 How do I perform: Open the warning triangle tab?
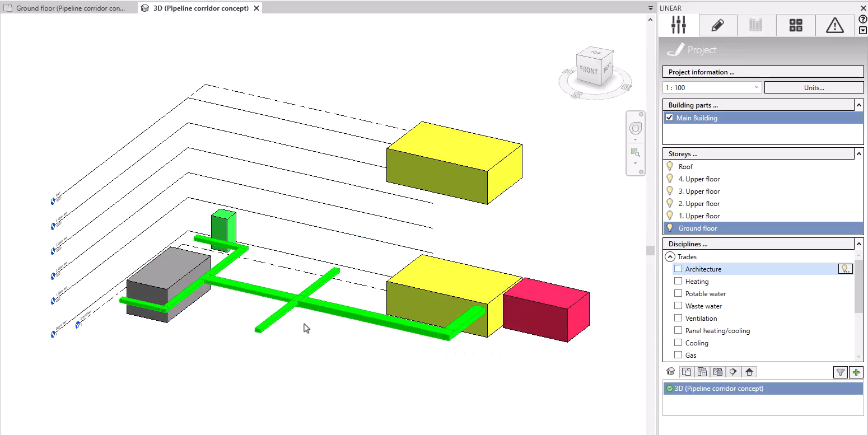[834, 25]
